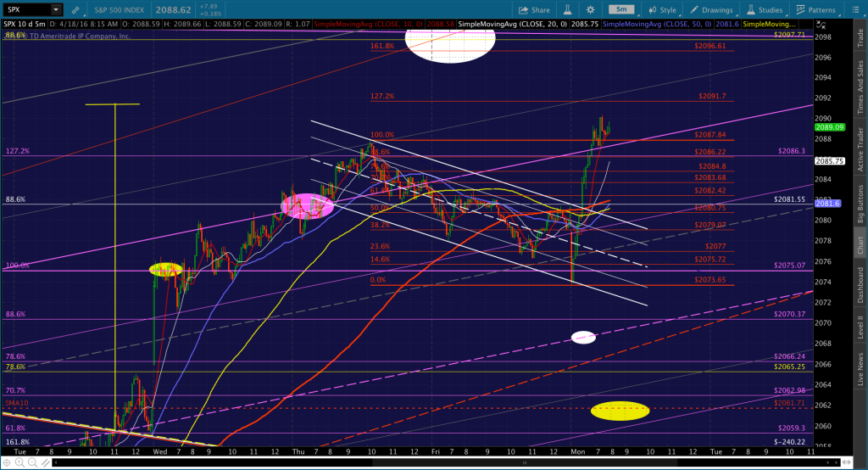Screen dimensions: 868x470
Task: Click the link/clip icon beside the symbol
Action: [x=75, y=10]
